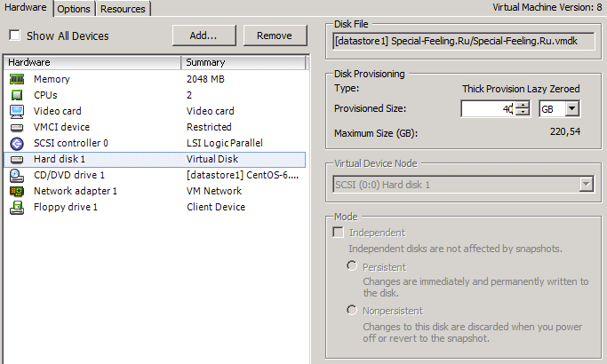Open the Resources tab
This screenshot has height=364, width=607.
(123, 9)
